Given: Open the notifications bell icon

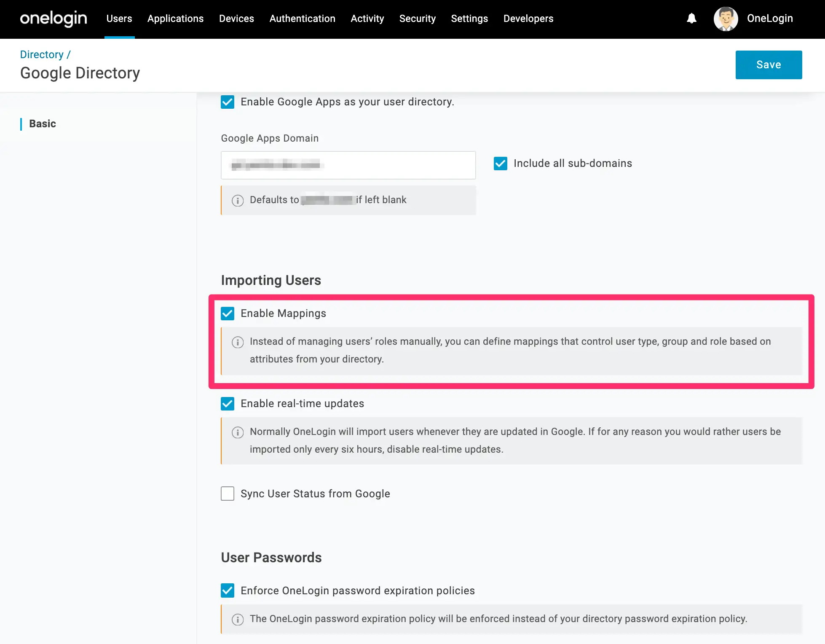Looking at the screenshot, I should (691, 19).
